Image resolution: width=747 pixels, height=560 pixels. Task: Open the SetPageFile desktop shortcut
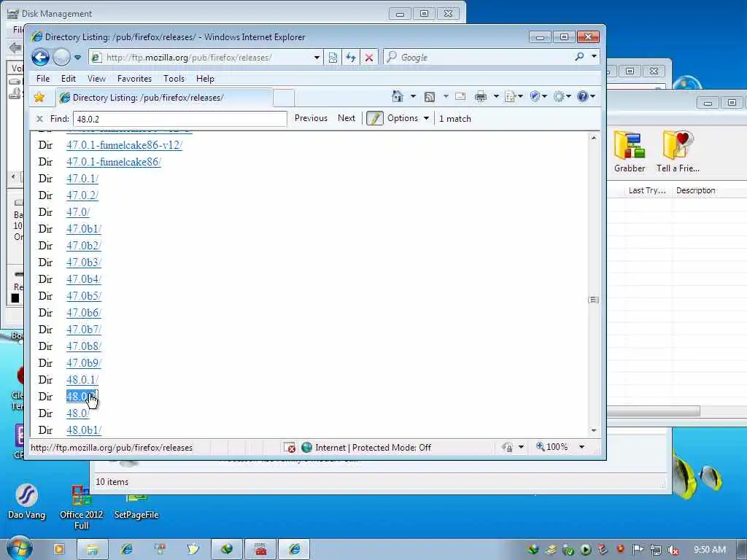(x=136, y=507)
